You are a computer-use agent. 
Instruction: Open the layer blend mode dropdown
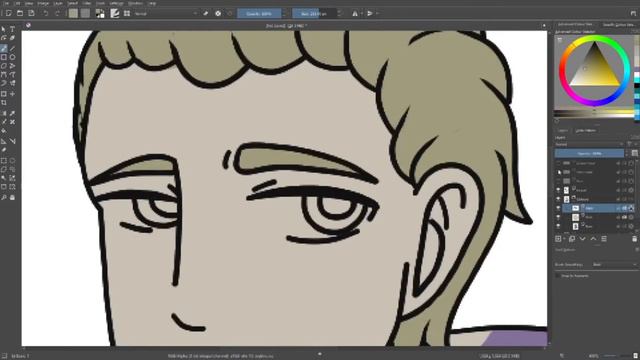point(589,144)
